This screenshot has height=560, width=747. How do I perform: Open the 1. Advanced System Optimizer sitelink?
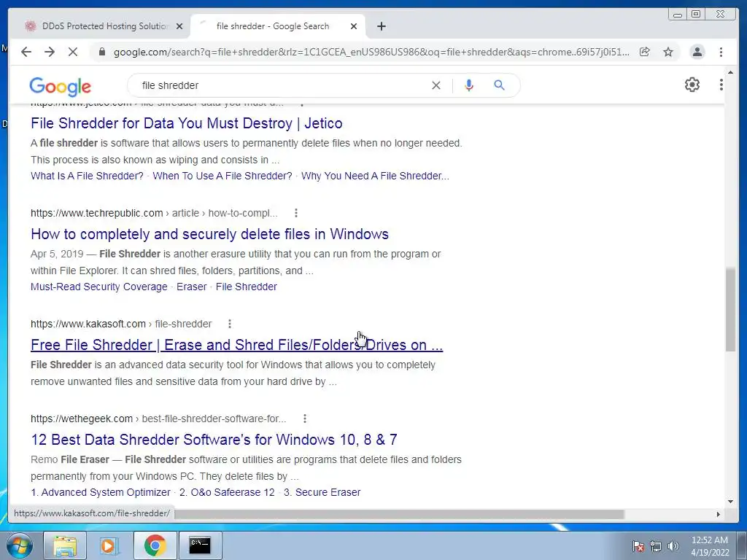click(x=101, y=492)
